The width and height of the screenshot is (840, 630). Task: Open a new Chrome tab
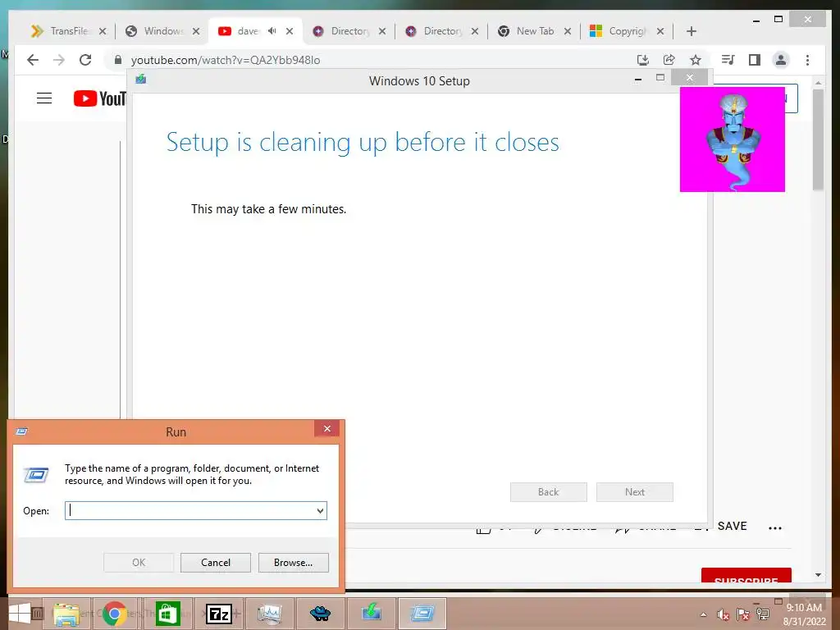click(x=691, y=31)
